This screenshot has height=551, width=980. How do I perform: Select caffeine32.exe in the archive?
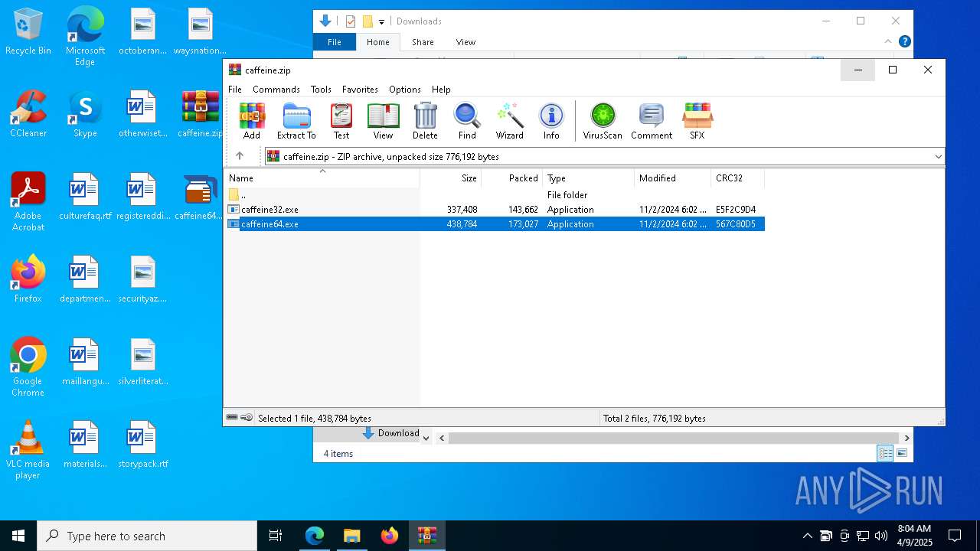(x=495, y=209)
